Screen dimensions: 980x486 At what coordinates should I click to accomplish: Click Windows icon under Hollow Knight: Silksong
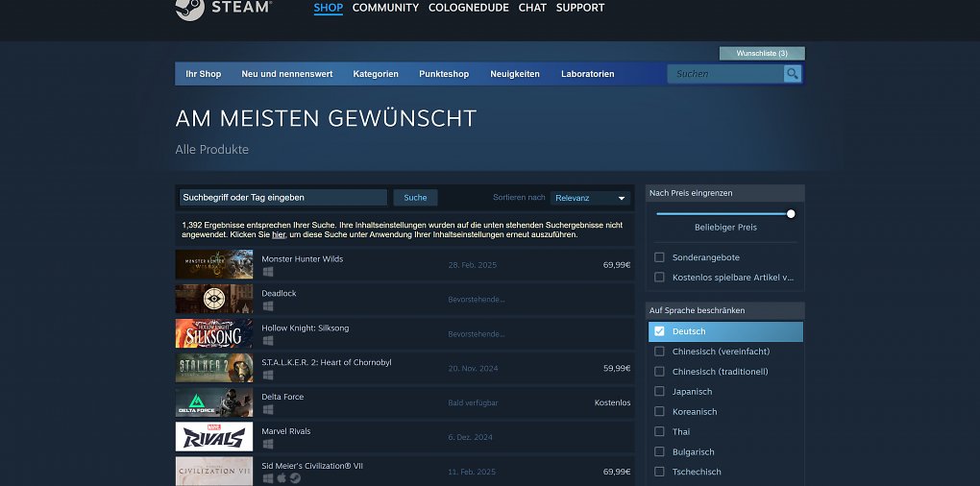click(x=267, y=340)
